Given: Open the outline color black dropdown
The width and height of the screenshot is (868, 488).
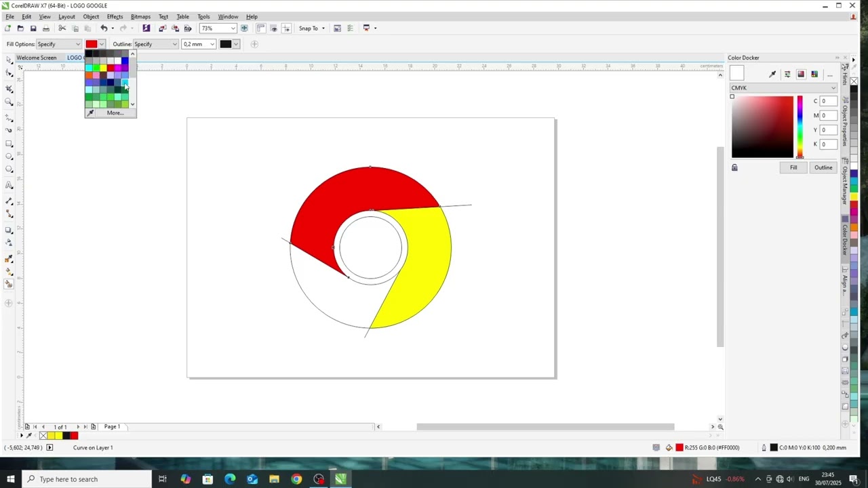Looking at the screenshot, I should 236,44.
